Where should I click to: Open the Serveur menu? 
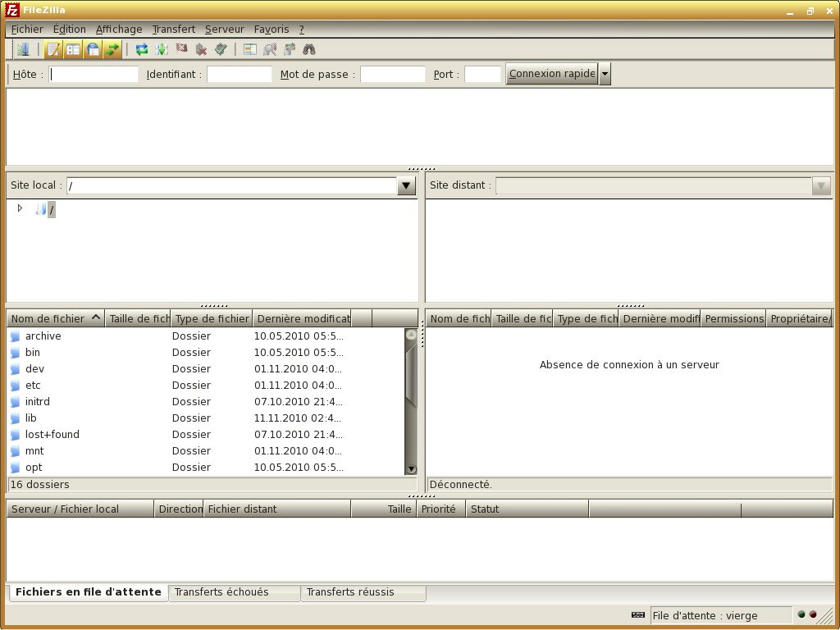[x=225, y=30]
